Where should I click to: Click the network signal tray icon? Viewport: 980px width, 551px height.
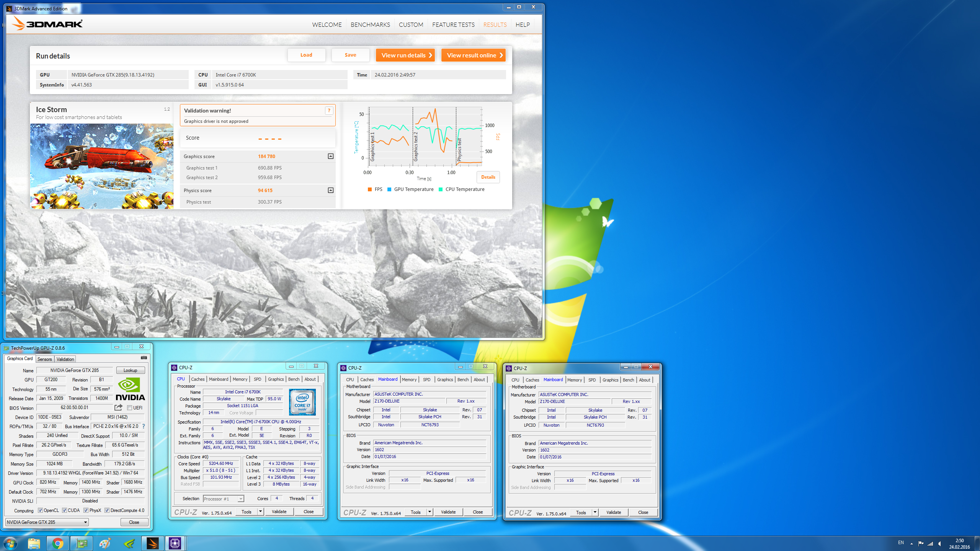[930, 543]
